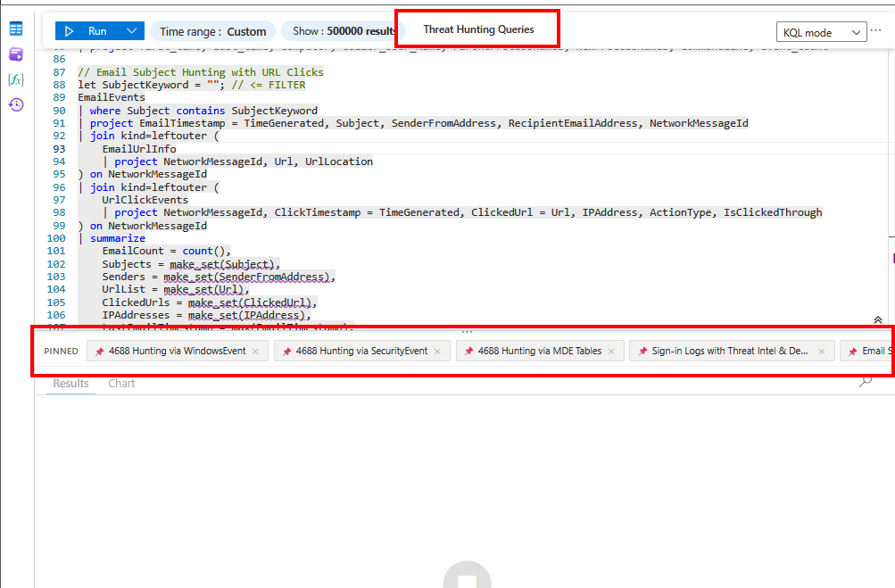
Task: Open pinned query 4688 Hunting via SecurityEvent
Action: 361,351
